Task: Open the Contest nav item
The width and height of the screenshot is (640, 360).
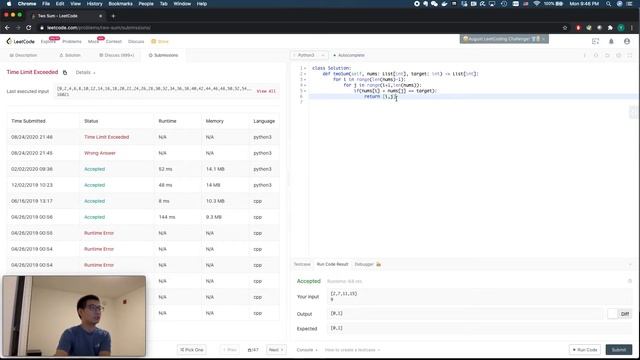Action: pyautogui.click(x=113, y=42)
